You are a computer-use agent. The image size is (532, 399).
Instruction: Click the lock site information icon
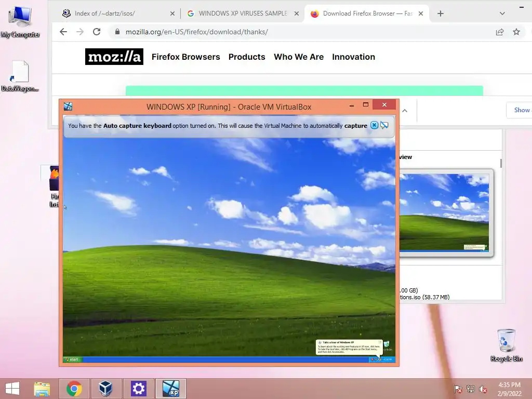(117, 32)
